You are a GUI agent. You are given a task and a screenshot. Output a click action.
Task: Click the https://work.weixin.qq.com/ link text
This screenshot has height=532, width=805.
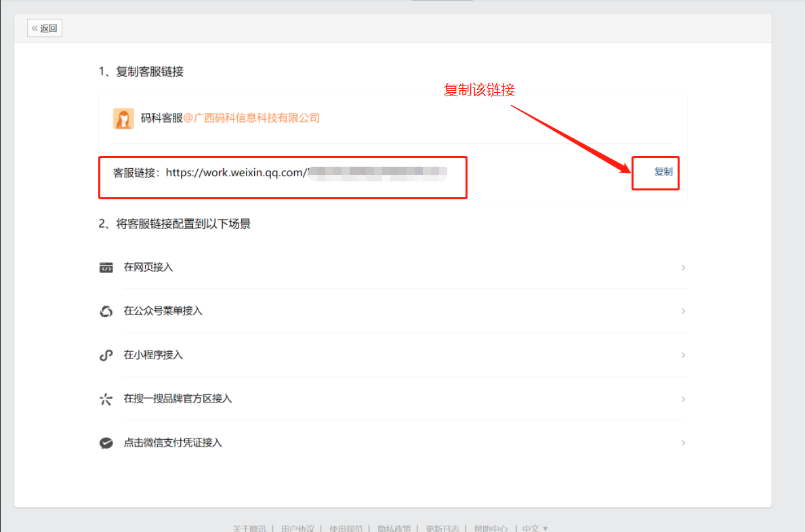point(236,173)
